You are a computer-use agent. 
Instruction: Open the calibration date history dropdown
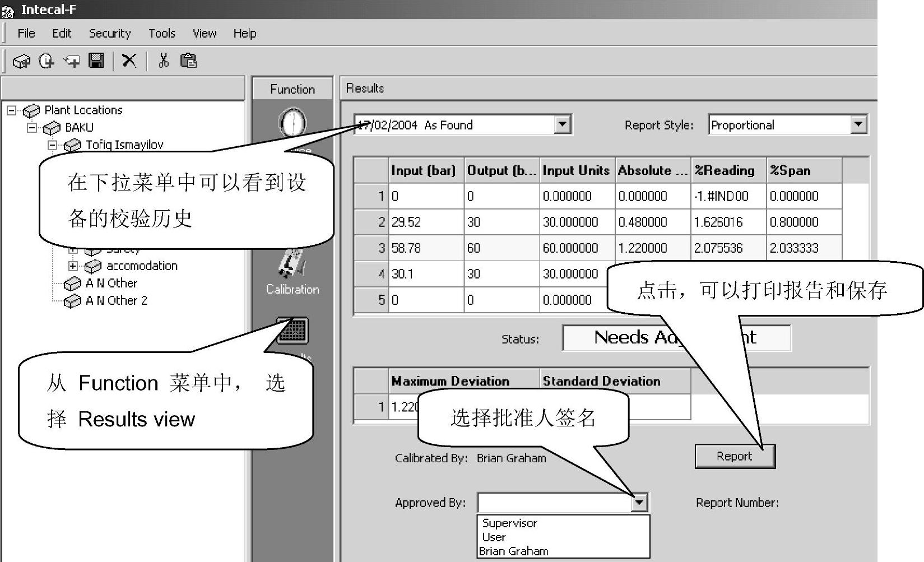click(562, 124)
